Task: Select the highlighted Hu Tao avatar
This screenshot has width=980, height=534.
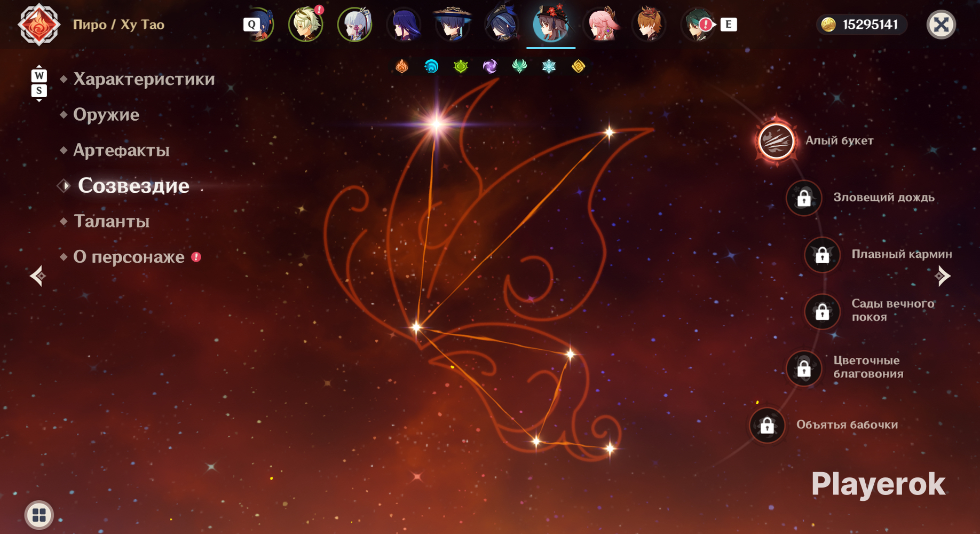Action: click(x=551, y=25)
